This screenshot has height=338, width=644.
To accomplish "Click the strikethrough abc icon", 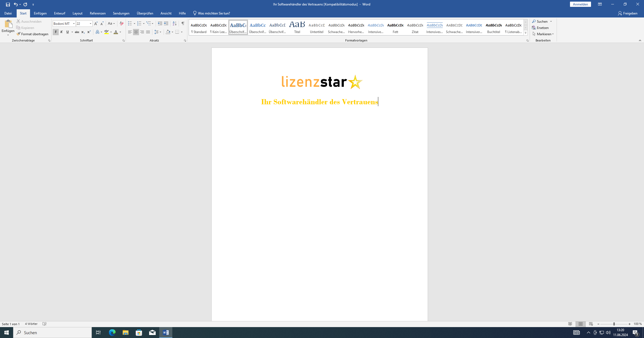I will point(77,32).
